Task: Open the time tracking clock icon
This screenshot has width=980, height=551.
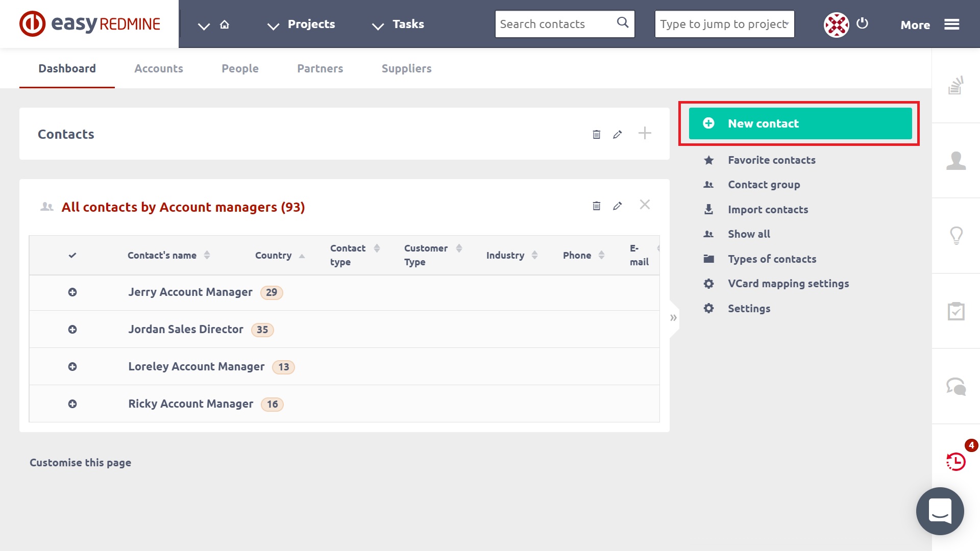Action: click(x=955, y=461)
